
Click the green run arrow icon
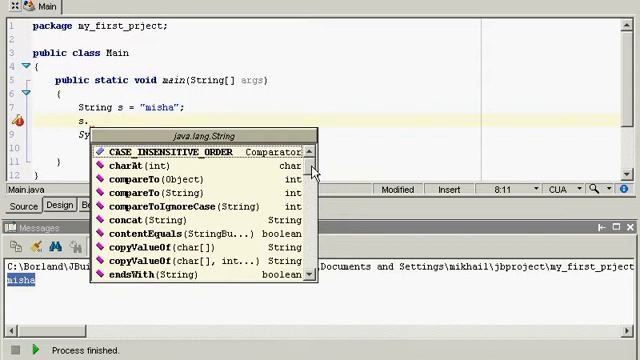pyautogui.click(x=36, y=350)
